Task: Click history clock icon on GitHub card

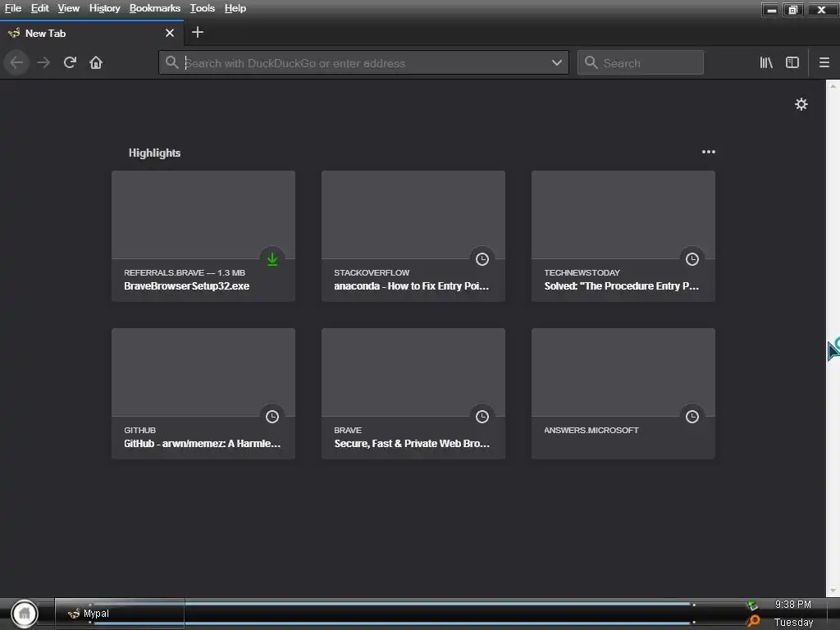Action: point(272,417)
